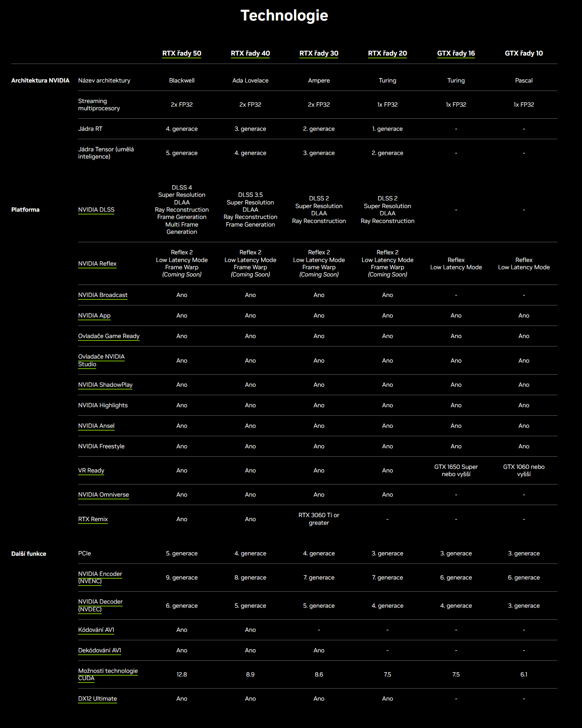
Task: Open the NVIDIA ShadowPlay link
Action: pyautogui.click(x=105, y=385)
